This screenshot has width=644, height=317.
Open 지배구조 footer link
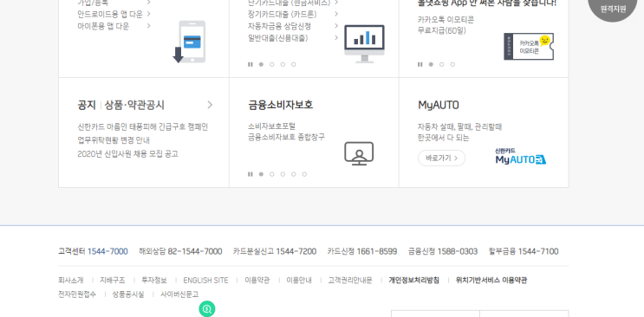pyautogui.click(x=113, y=281)
